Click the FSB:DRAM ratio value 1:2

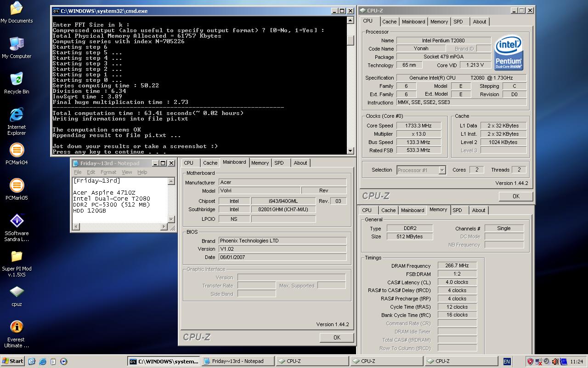(x=457, y=274)
